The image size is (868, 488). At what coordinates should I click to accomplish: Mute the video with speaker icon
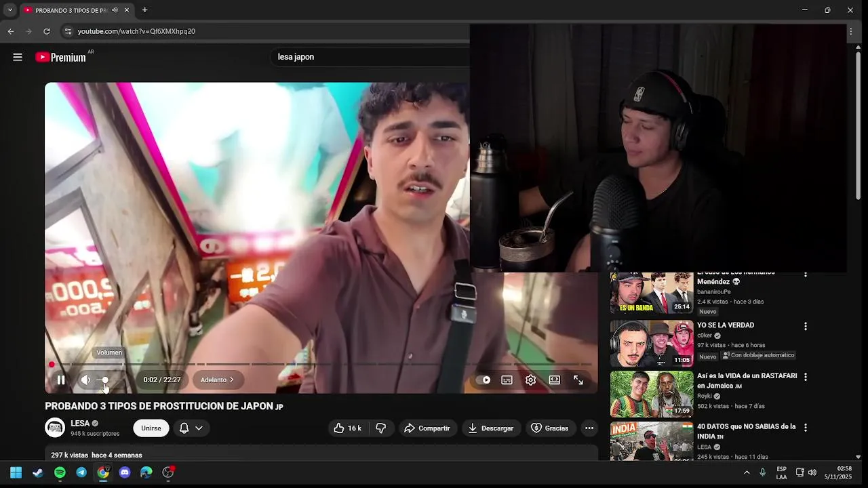pyautogui.click(x=85, y=380)
